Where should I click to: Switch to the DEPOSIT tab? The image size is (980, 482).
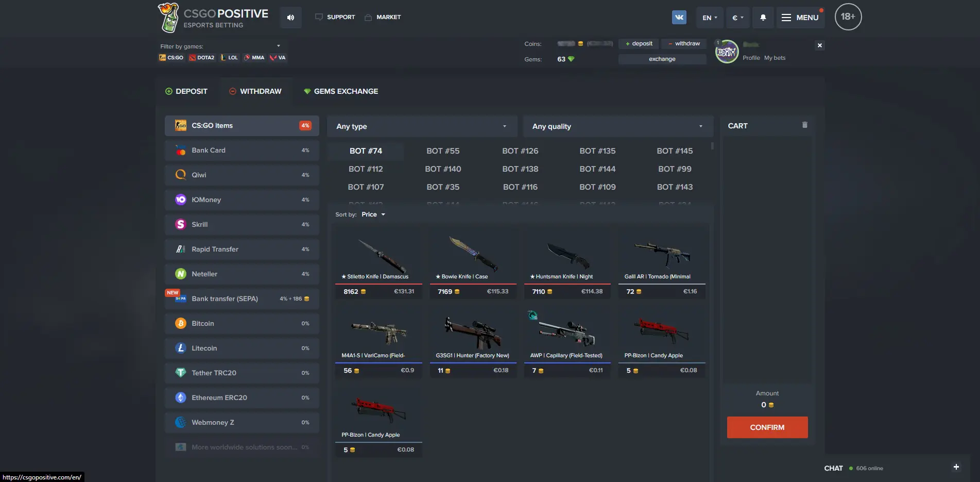click(x=186, y=91)
